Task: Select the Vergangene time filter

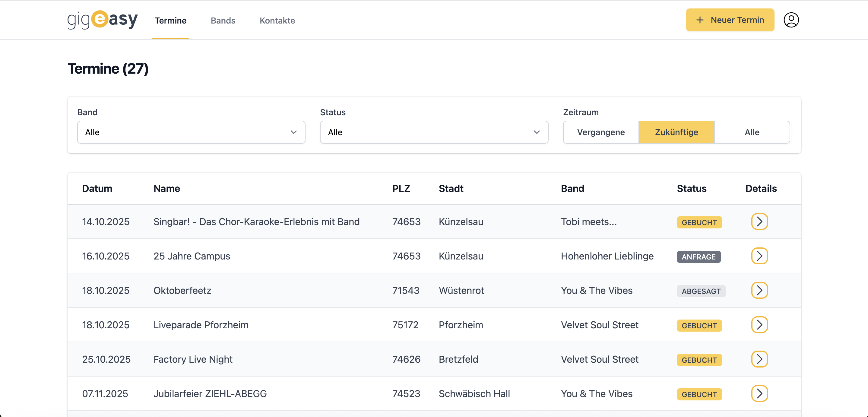Action: pyautogui.click(x=601, y=132)
